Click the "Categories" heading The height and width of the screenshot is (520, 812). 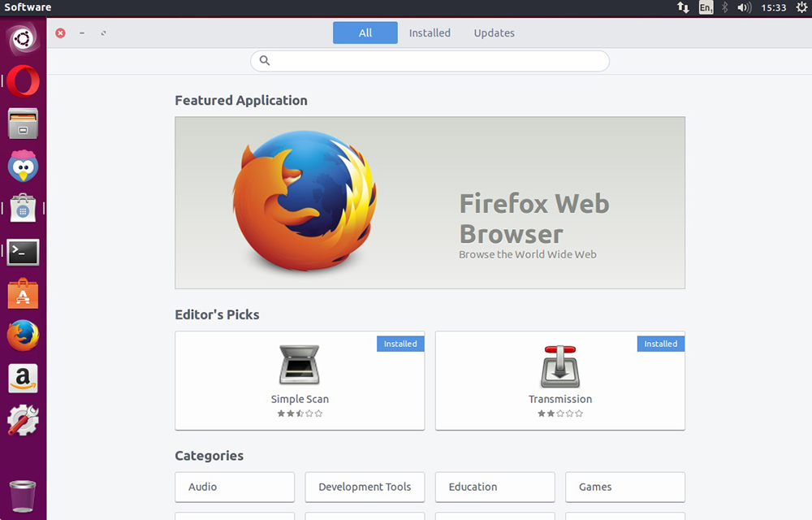[x=209, y=455]
